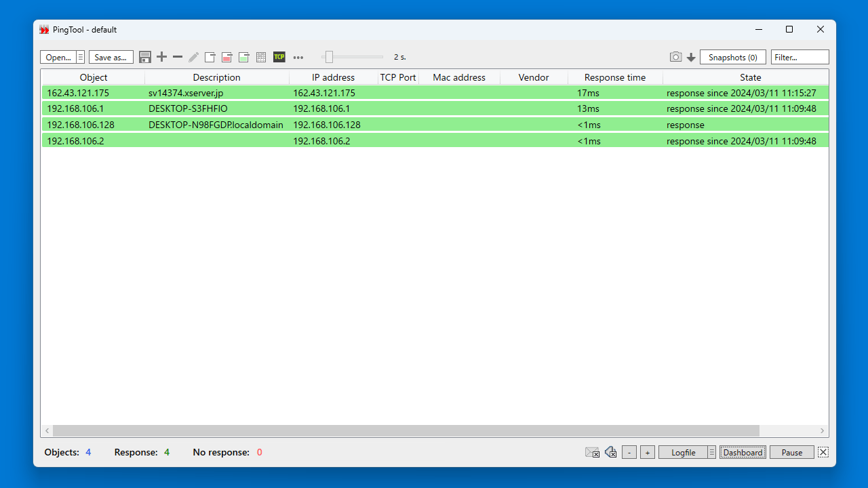Screen dimensions: 868x488
Task: Open the dropdown beside Logfile button
Action: (712, 452)
